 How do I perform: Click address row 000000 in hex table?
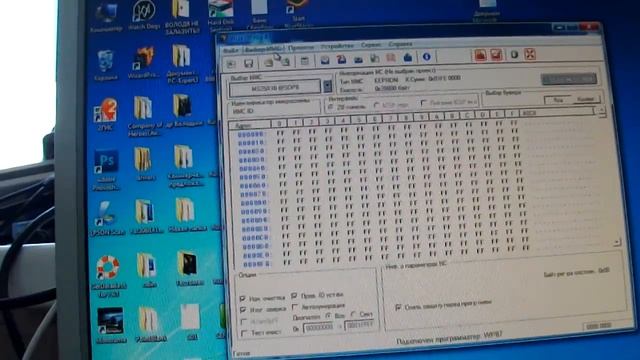coord(251,134)
